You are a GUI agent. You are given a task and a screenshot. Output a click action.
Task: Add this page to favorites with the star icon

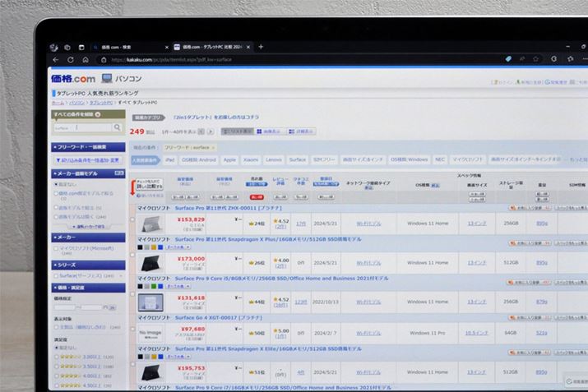click(x=535, y=59)
